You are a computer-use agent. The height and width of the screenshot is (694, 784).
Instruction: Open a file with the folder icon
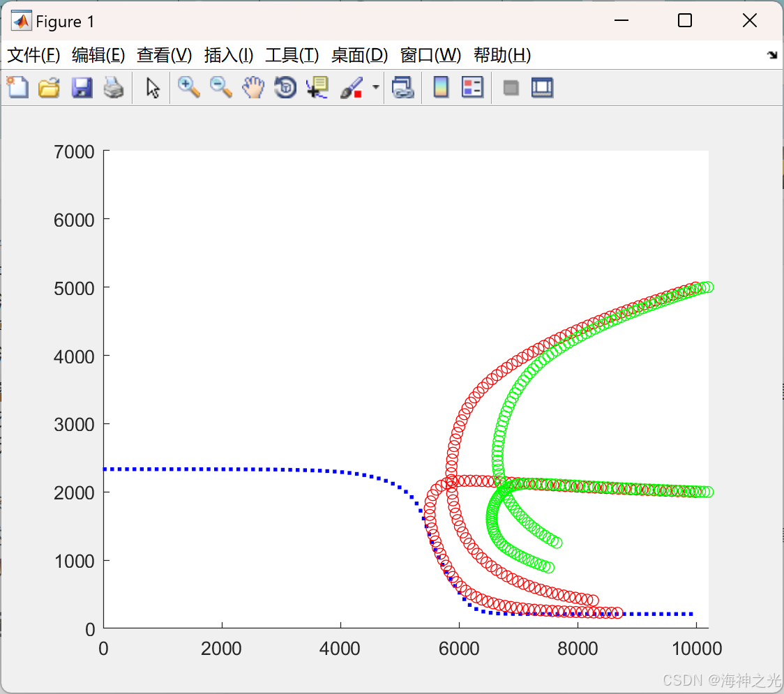point(49,87)
